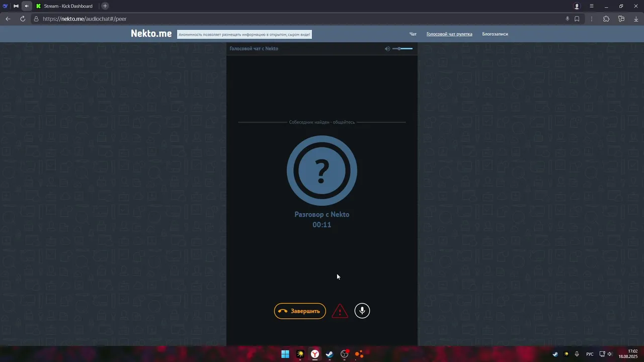Open orange dots app on taskbar

coord(359,354)
